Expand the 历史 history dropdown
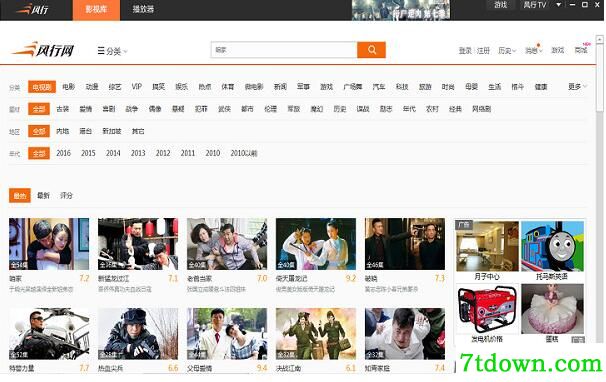The image size is (606, 382). pos(507,51)
